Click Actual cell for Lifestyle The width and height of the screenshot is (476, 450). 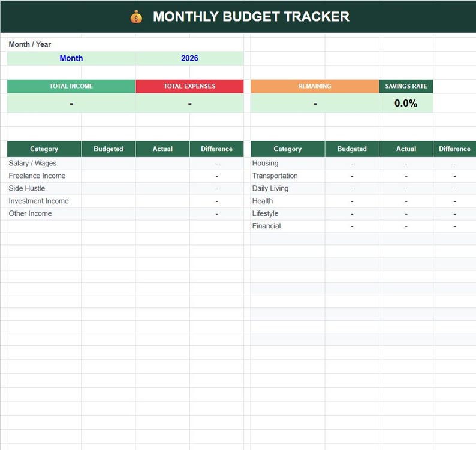click(x=406, y=214)
